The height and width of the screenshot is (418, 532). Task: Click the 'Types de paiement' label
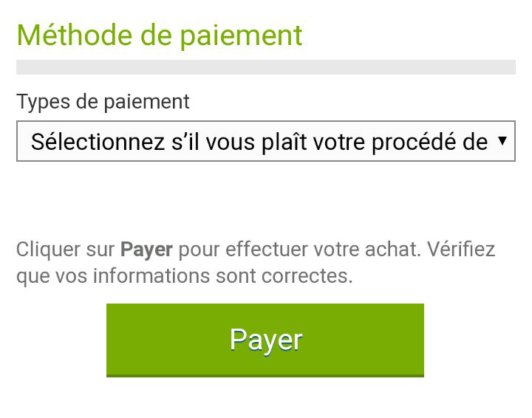click(x=103, y=102)
